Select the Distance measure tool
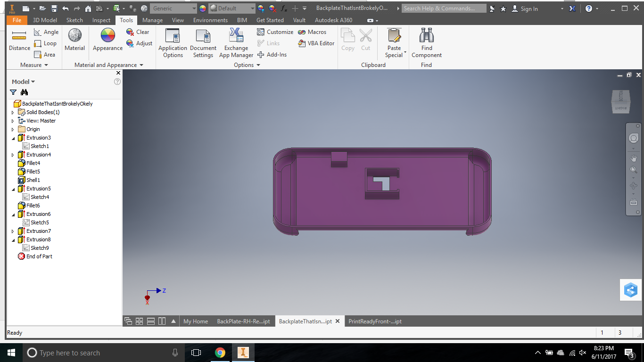The width and height of the screenshot is (644, 362). point(19,41)
